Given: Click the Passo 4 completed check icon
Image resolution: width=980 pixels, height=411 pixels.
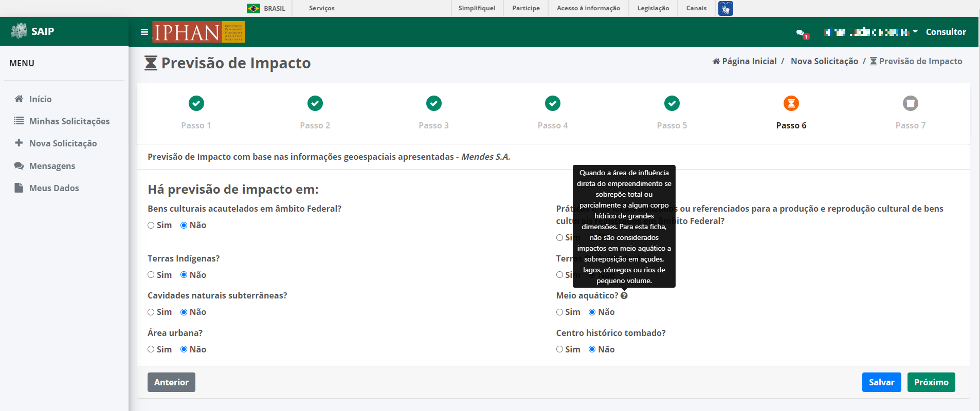Looking at the screenshot, I should pos(553,103).
